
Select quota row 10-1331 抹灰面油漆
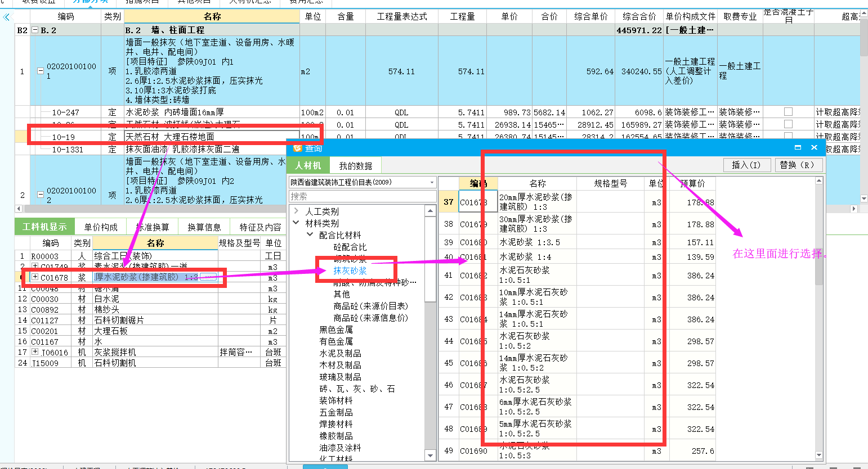click(x=151, y=149)
